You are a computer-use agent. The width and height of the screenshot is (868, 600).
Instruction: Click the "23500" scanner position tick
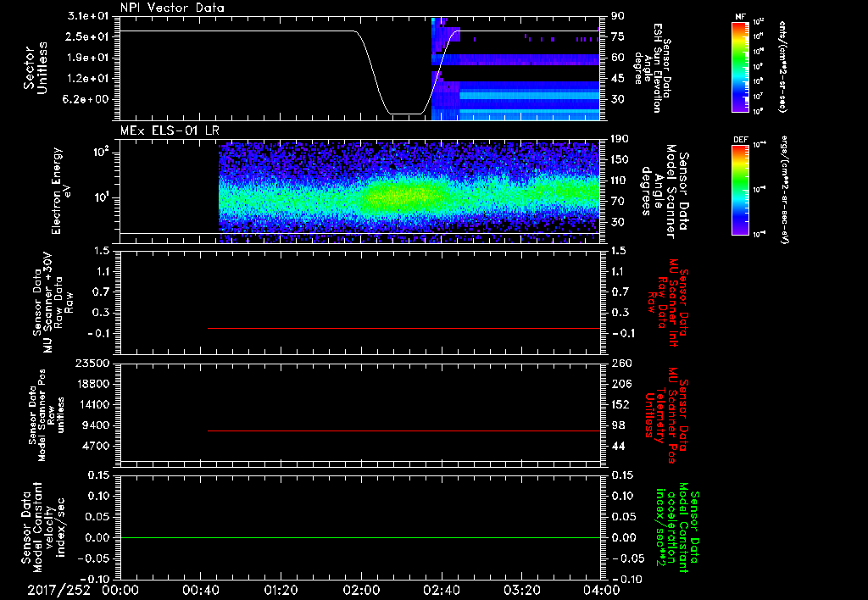[x=92, y=363]
